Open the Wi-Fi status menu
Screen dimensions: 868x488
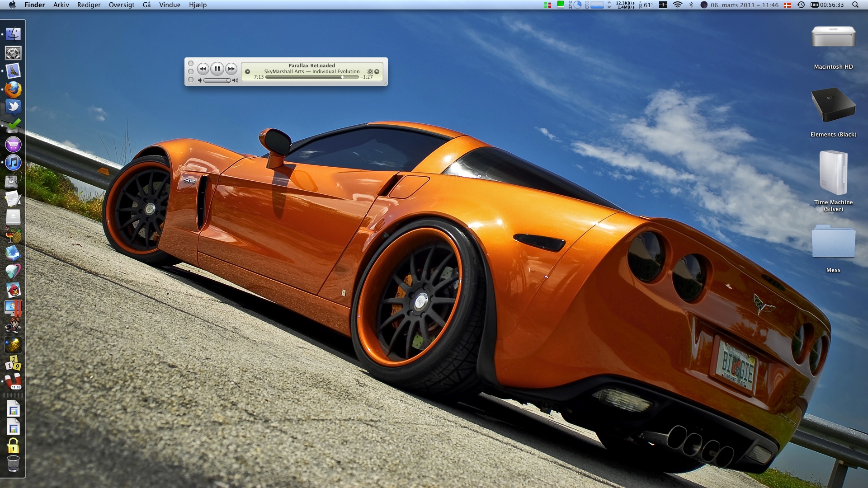coord(677,5)
